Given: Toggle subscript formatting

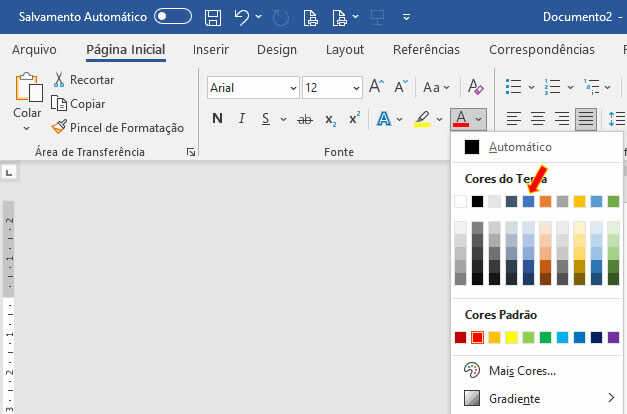Looking at the screenshot, I should 330,120.
